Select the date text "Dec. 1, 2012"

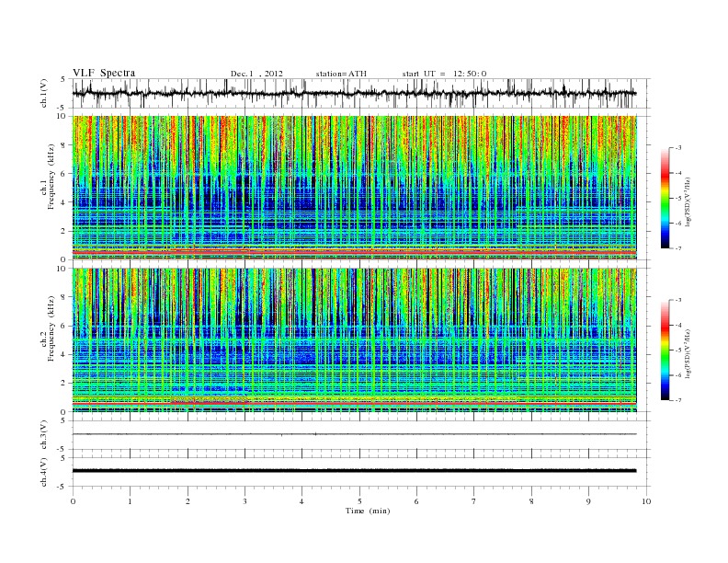[x=256, y=74]
